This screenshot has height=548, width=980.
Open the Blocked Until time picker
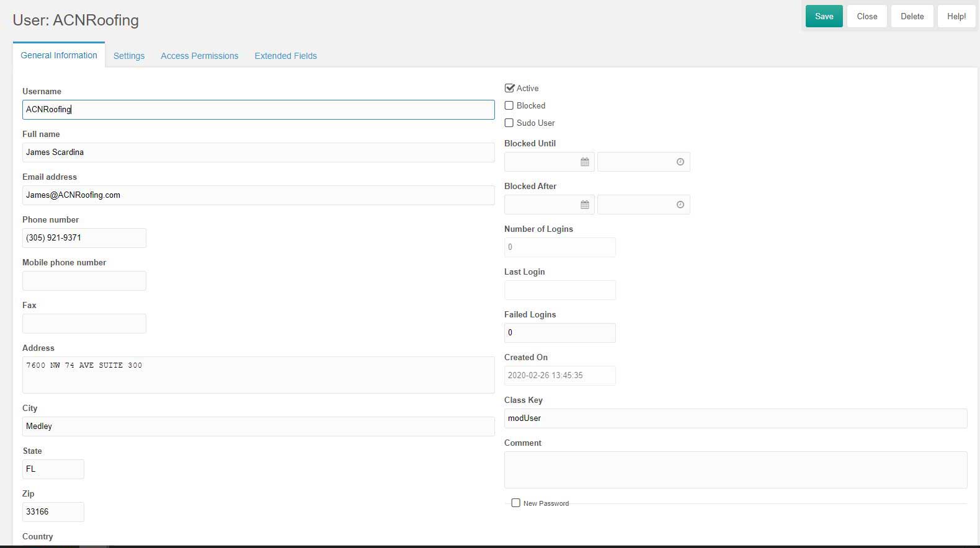(x=680, y=162)
